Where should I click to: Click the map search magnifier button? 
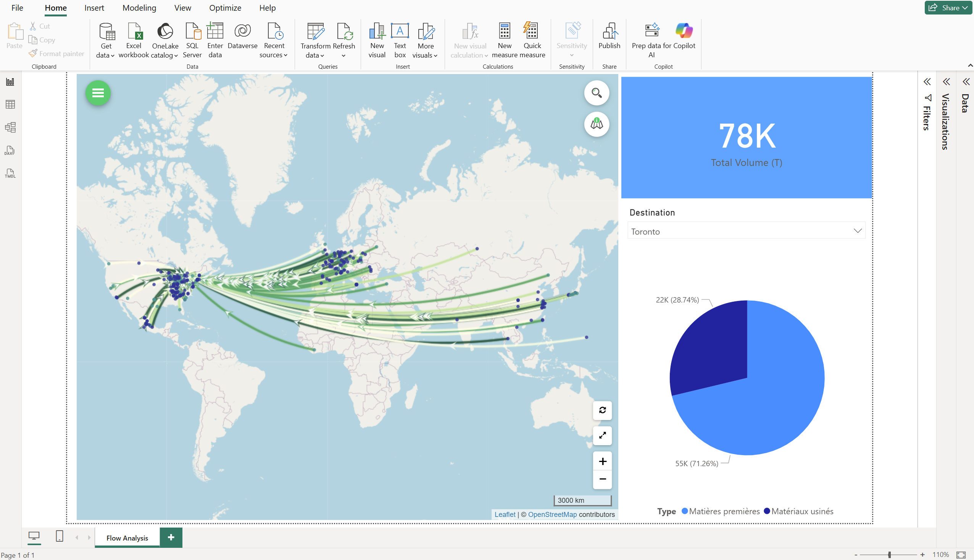pyautogui.click(x=596, y=93)
